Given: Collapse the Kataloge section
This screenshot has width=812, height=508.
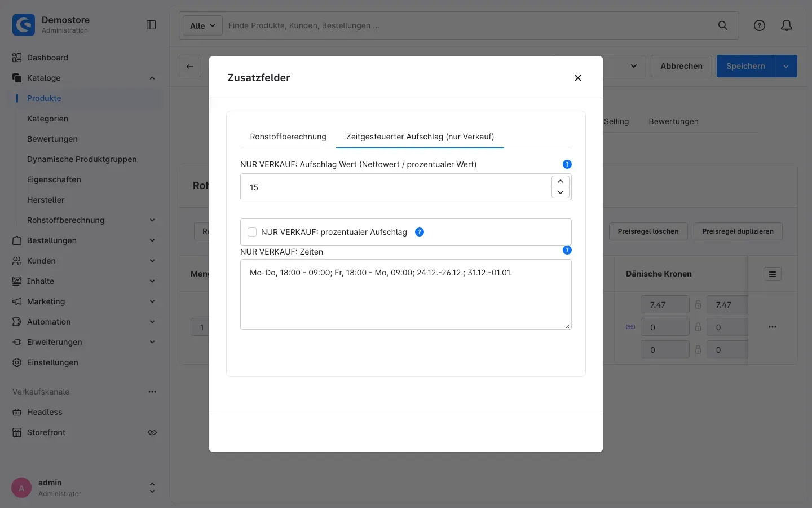Looking at the screenshot, I should point(152,78).
